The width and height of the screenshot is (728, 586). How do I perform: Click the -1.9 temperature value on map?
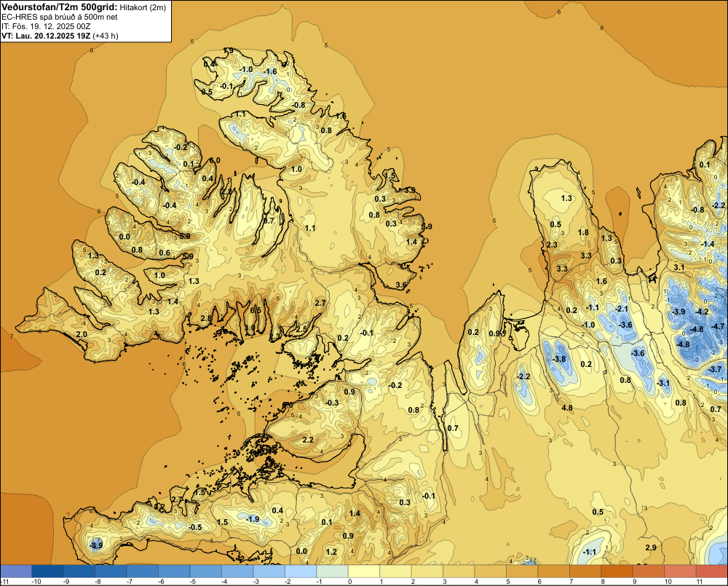pos(253,519)
